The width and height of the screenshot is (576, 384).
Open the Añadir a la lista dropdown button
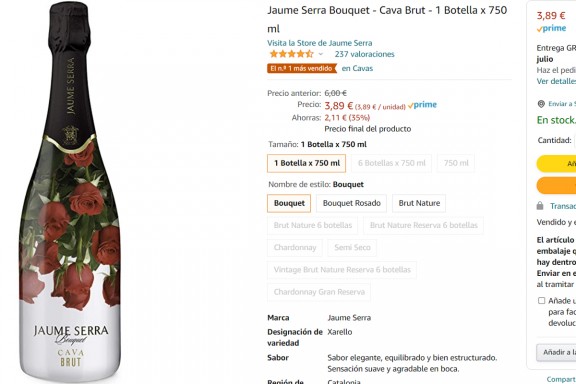[x=556, y=352]
